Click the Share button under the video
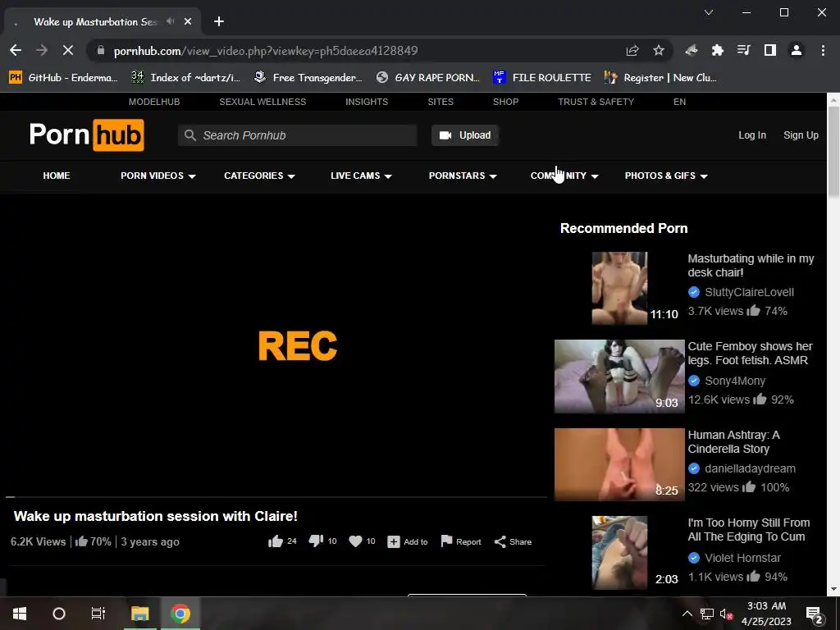840x630 pixels. coord(513,541)
